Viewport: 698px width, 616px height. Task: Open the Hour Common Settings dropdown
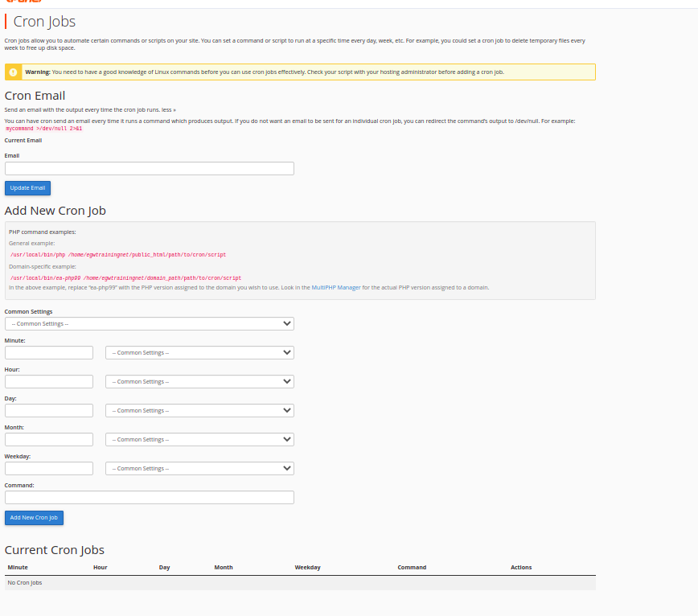point(199,381)
